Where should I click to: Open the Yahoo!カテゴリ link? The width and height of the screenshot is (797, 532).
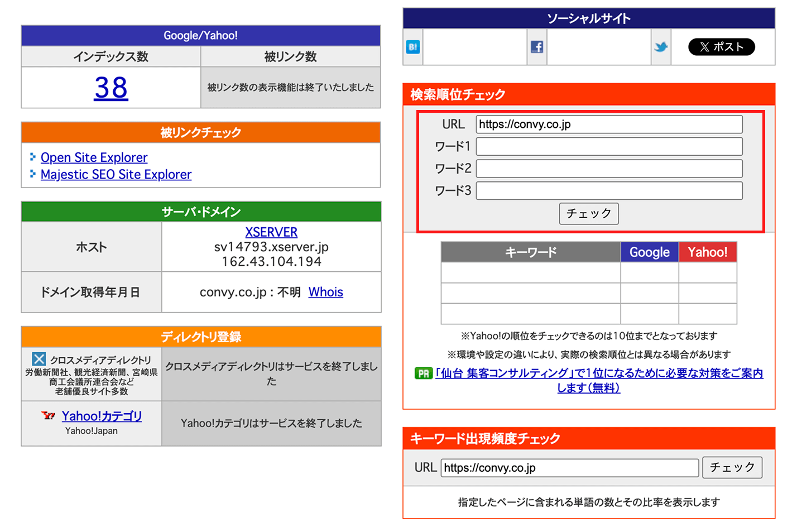102,416
